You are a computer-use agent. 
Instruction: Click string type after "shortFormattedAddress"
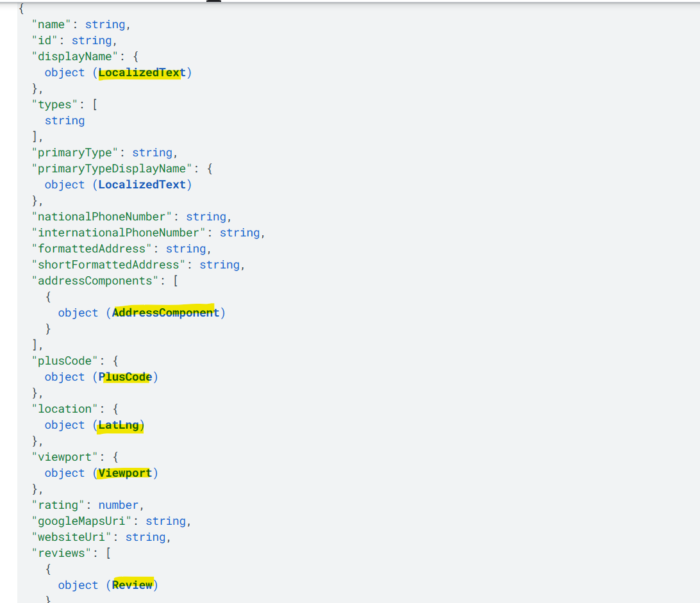220,265
